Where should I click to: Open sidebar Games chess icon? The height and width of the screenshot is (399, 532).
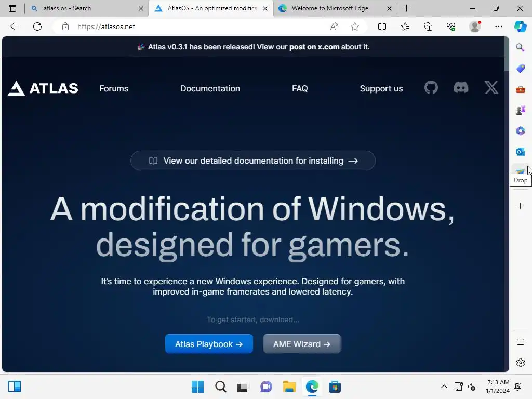(520, 110)
